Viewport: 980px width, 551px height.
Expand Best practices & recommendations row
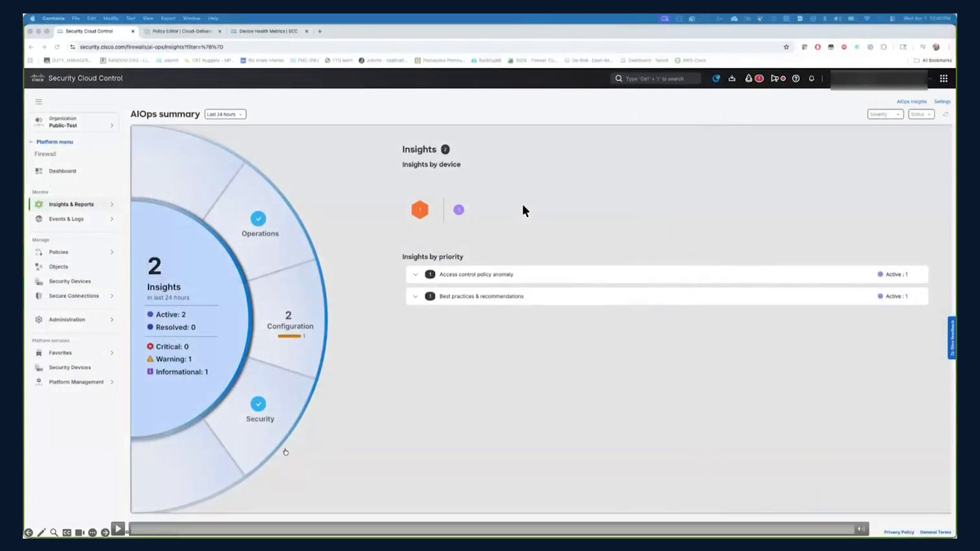[x=415, y=296]
